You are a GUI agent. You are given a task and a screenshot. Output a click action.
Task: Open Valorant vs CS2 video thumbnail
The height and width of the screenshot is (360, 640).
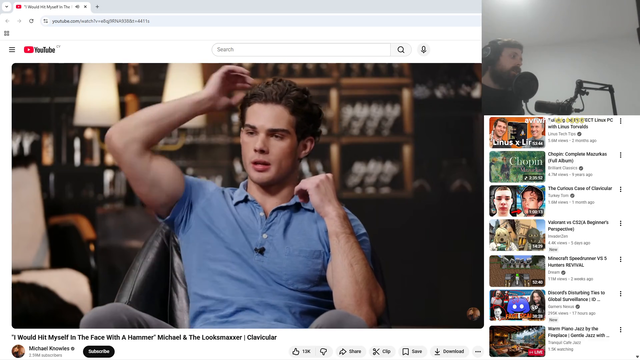click(x=517, y=235)
